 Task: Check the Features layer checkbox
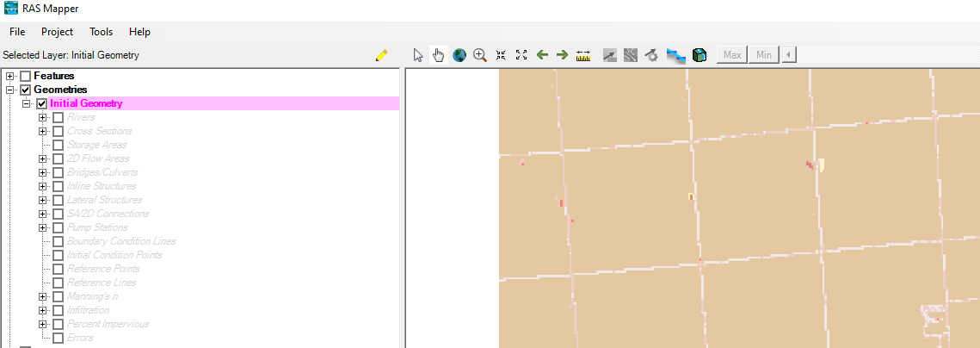click(26, 76)
